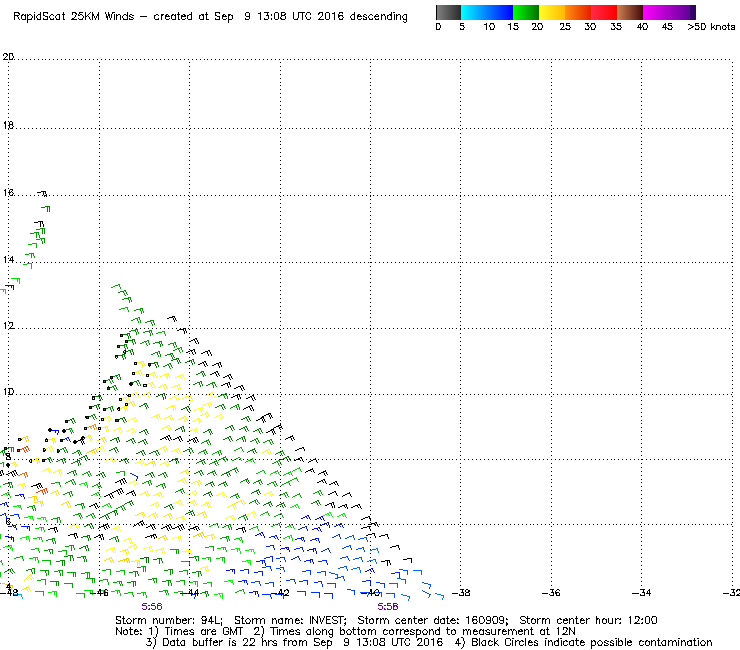Click the longitude '-38' axis label
The width and height of the screenshot is (740, 650).
tap(461, 592)
